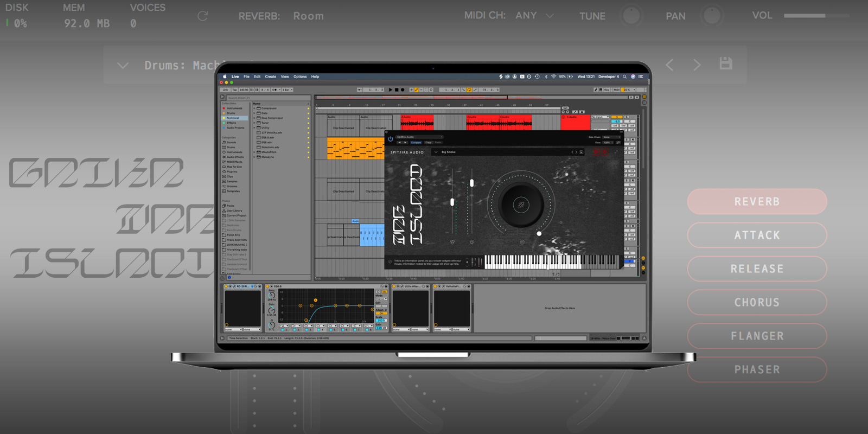Open the MIDI CH ANY dropdown
Viewport: 868px width, 434px height.
pyautogui.click(x=534, y=16)
